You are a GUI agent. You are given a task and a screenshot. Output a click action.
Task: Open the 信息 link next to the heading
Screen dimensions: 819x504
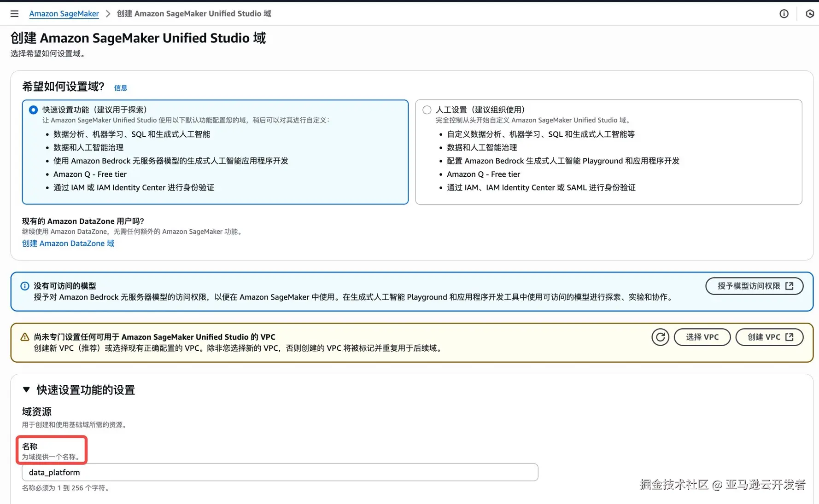(121, 87)
